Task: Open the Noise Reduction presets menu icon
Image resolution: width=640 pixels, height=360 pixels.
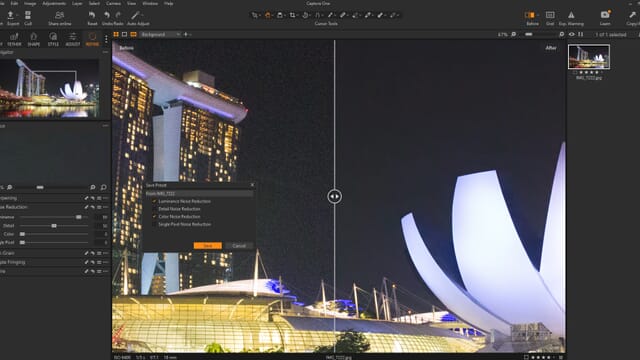Action: pyautogui.click(x=99, y=207)
